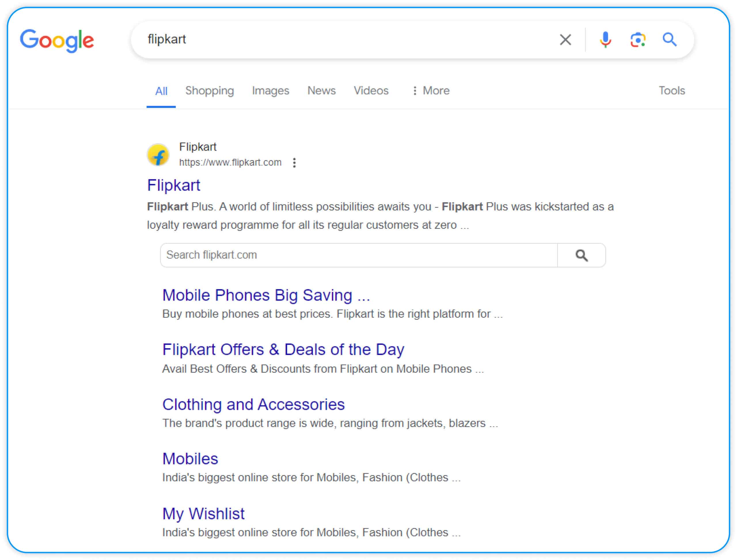Open the main Flipkart result title
This screenshot has height=560, width=737.
174,185
